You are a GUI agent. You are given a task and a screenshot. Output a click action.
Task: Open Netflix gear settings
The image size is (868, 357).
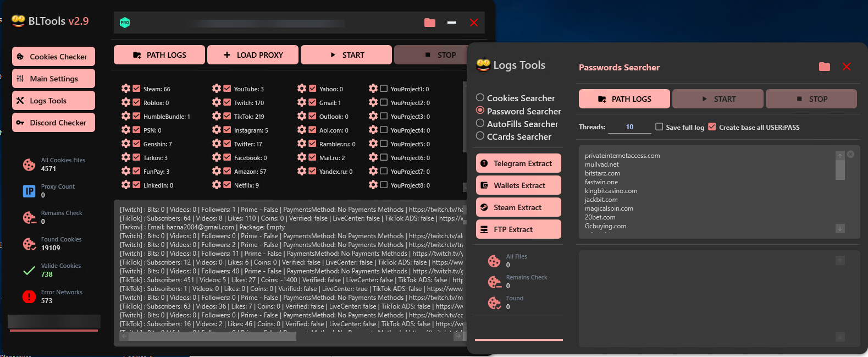pyautogui.click(x=217, y=185)
